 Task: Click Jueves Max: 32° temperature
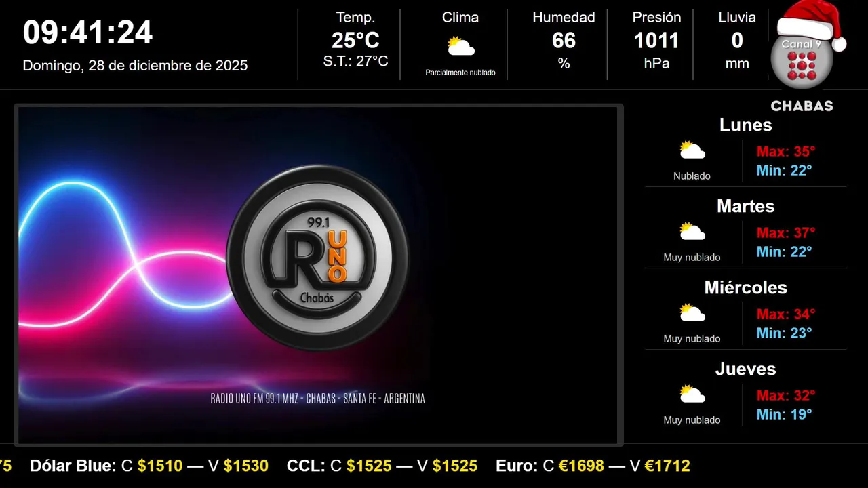pyautogui.click(x=786, y=396)
